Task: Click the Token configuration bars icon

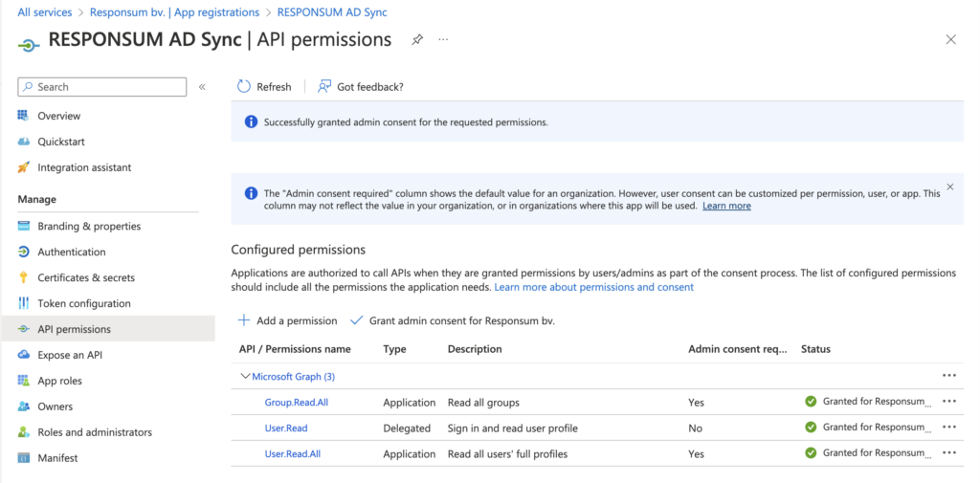Action: tap(24, 303)
